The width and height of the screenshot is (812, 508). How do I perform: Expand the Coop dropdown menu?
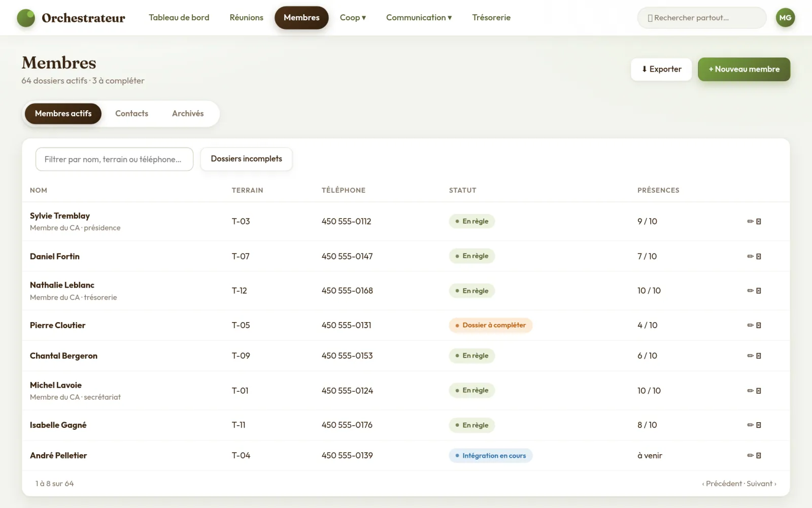click(353, 18)
